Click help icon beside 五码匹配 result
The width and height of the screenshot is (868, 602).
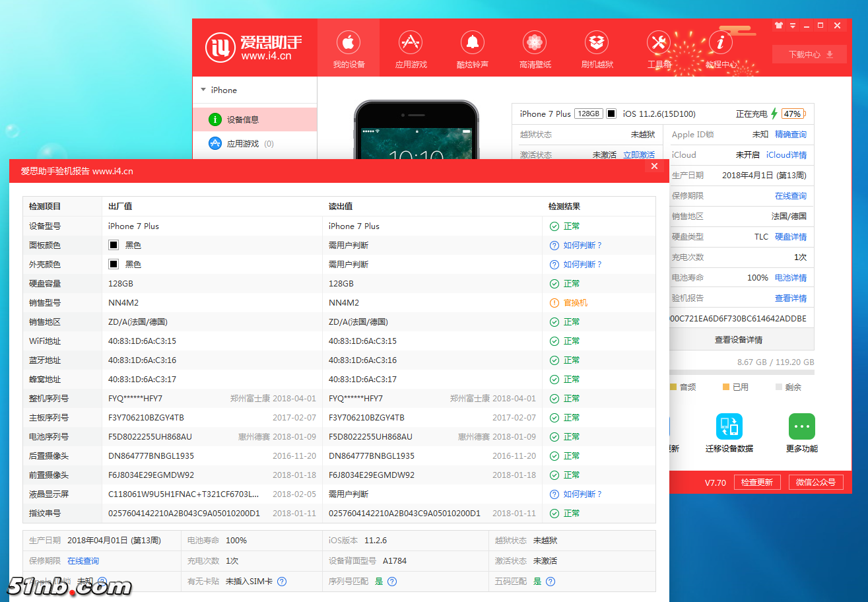(x=551, y=582)
